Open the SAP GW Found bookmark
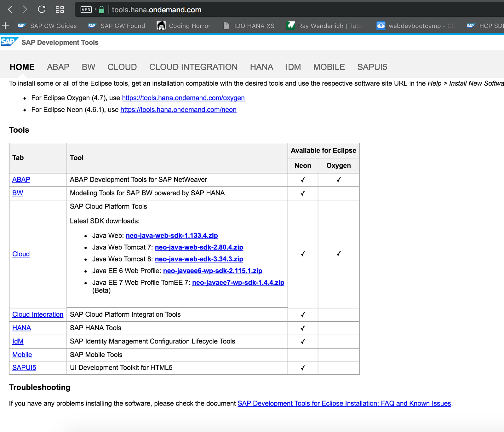The image size is (504, 432). pyautogui.click(x=117, y=26)
